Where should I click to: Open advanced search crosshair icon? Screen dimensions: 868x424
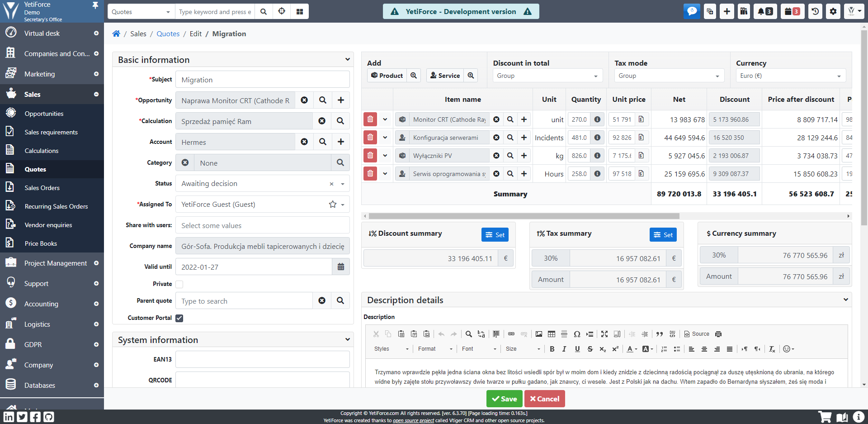[x=282, y=11]
